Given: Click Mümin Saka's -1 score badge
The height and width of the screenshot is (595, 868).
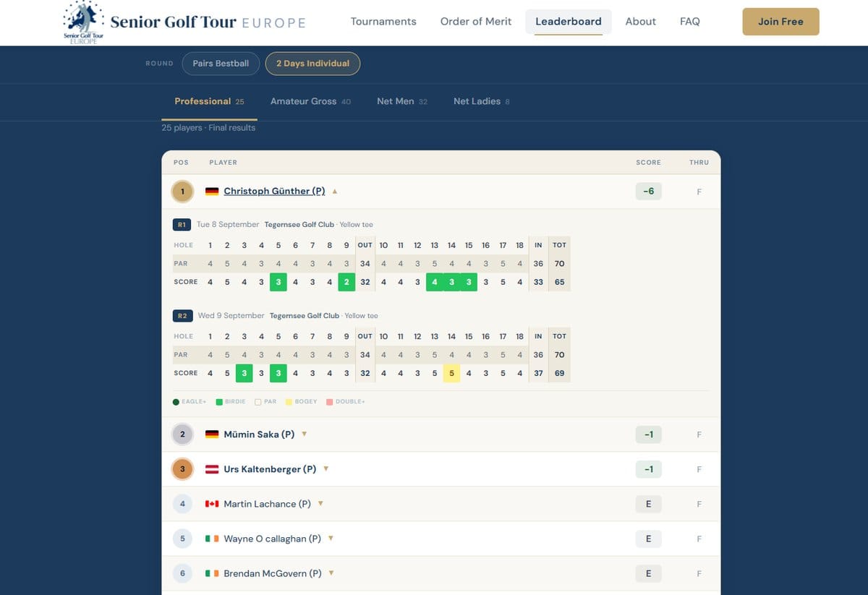Looking at the screenshot, I should click(648, 435).
